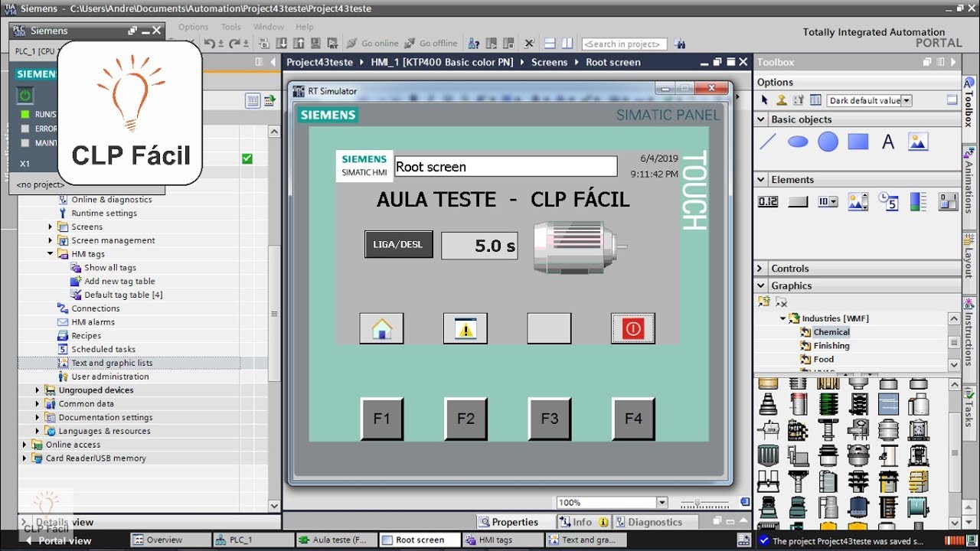The image size is (980, 551).
Task: Select the Chemical graphics folder
Action: [831, 332]
